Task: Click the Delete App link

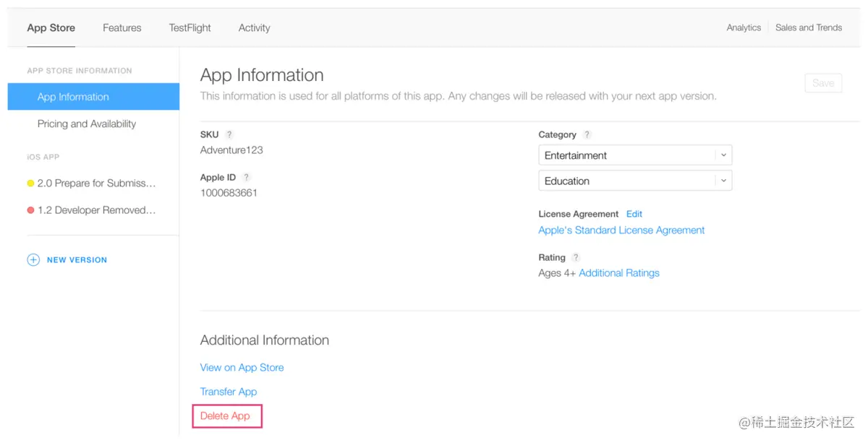Action: pos(225,416)
